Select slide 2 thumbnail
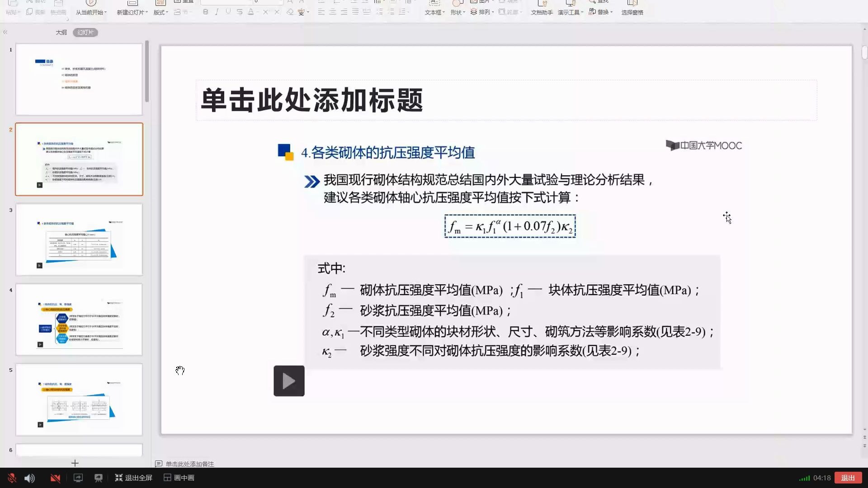Screen dimensions: 868x488 point(79,159)
